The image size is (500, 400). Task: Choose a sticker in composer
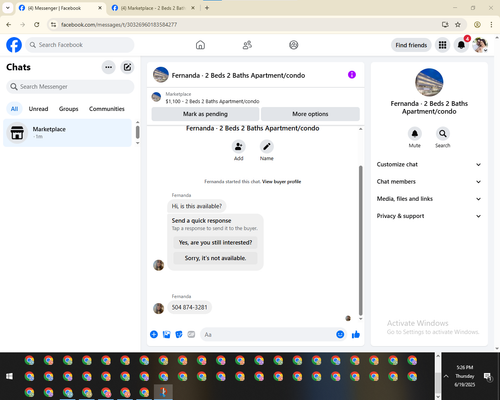[x=179, y=334]
